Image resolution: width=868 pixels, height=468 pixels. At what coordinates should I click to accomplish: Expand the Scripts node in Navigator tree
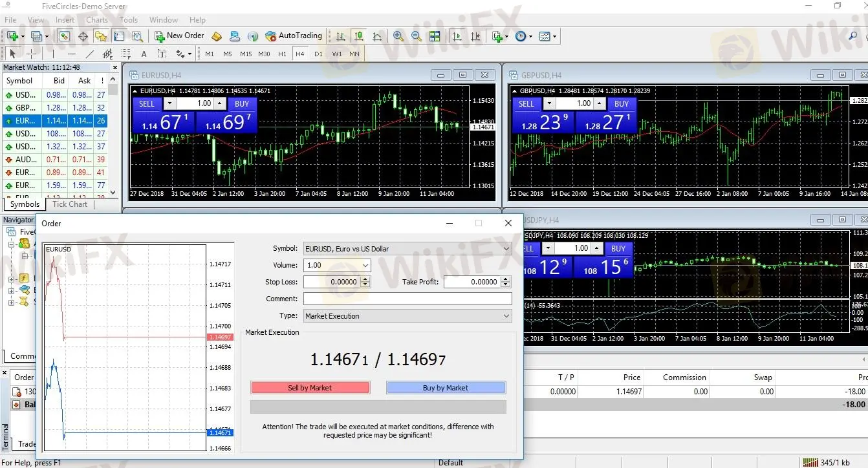(11, 302)
